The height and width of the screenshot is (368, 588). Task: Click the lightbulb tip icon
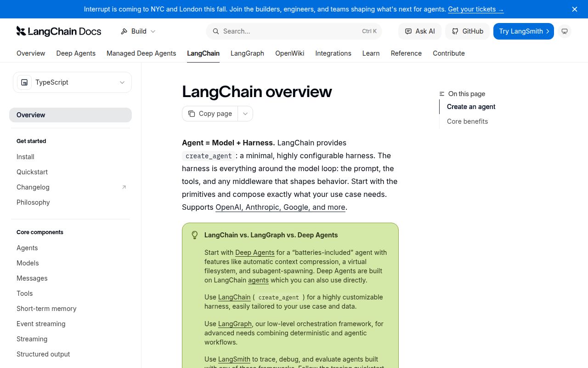[x=194, y=235]
